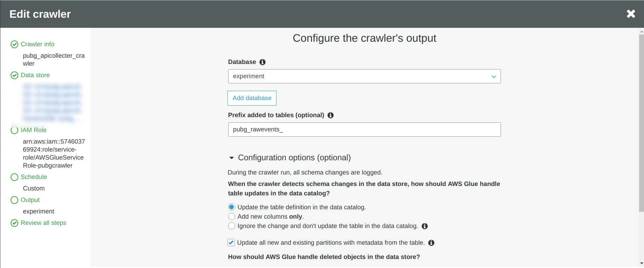Click info icon beside Prefix added to tables
This screenshot has height=268, width=644.
[331, 115]
